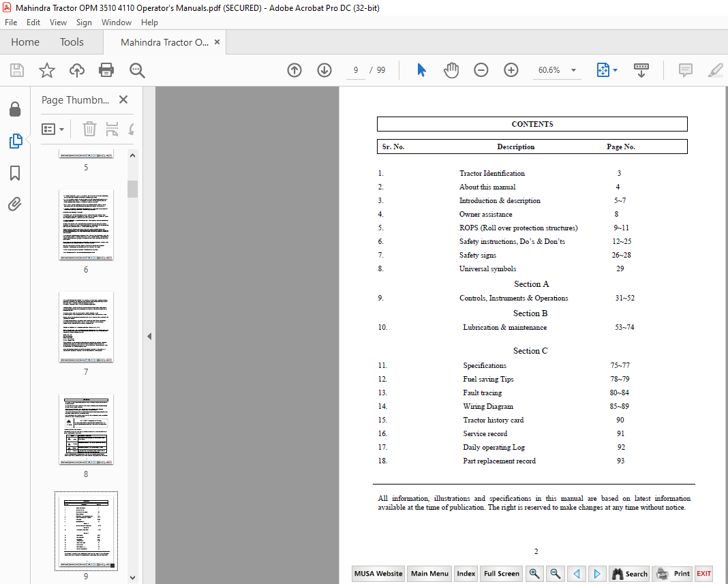Click 'Wiring Diagram' contents entry
The image size is (728, 584).
[488, 406]
